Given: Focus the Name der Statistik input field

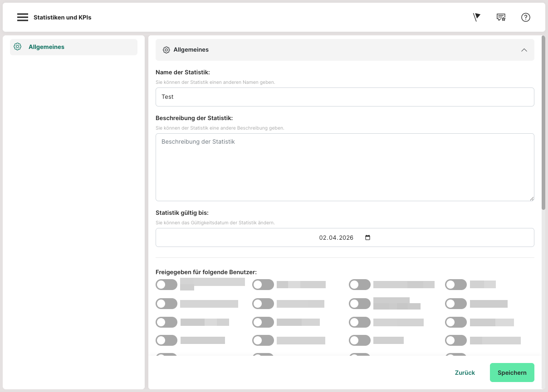Looking at the screenshot, I should pyautogui.click(x=345, y=97).
